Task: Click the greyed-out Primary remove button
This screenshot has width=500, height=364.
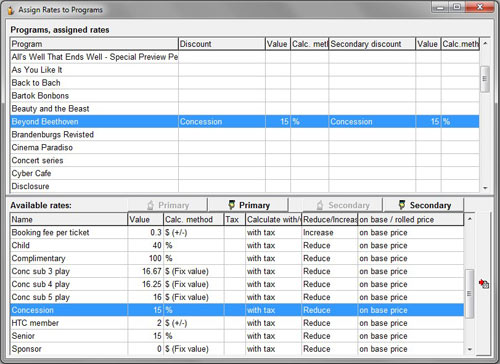Action: (x=168, y=205)
